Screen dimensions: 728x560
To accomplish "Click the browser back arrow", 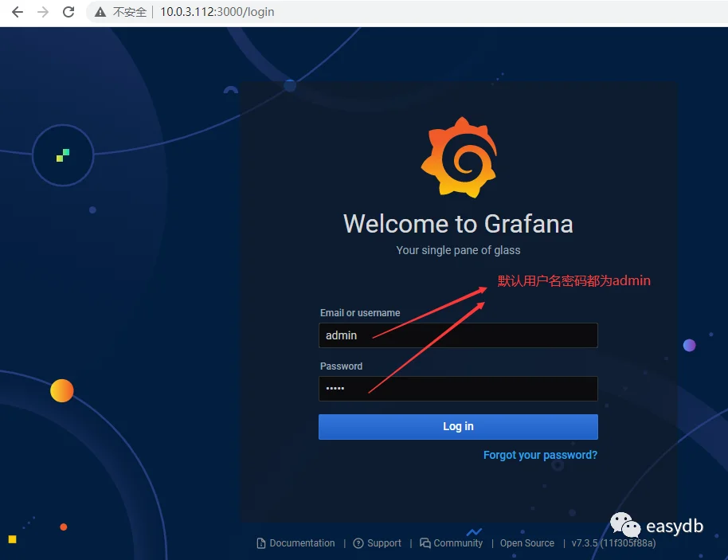I will point(18,12).
